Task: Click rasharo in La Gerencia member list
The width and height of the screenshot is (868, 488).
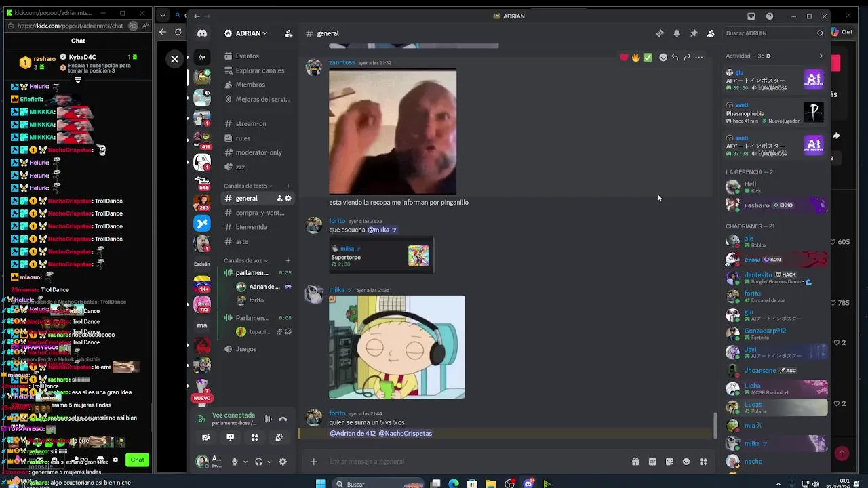Action: pyautogui.click(x=776, y=205)
